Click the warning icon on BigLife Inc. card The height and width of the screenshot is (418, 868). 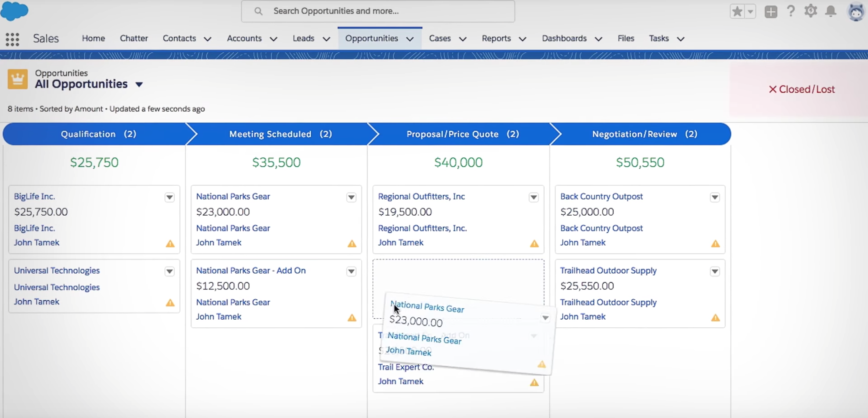click(x=170, y=244)
